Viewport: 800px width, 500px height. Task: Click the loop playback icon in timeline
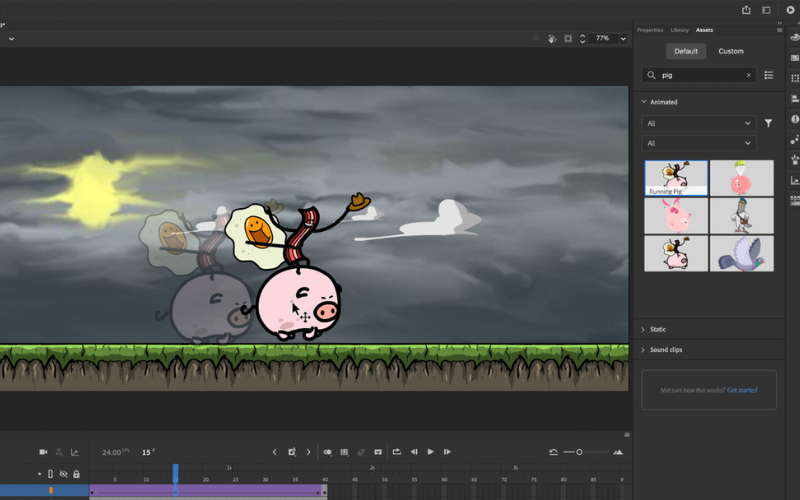(x=396, y=452)
